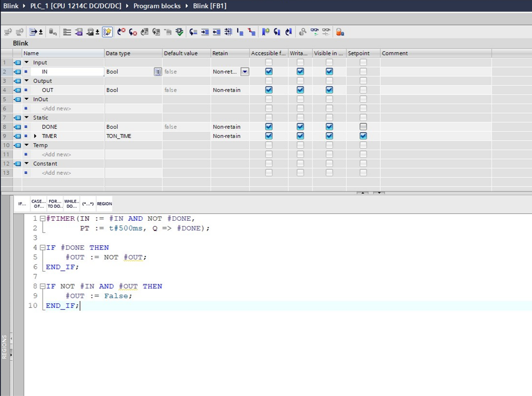Uncheck the Setpoint checkbox for TIMER

tap(363, 136)
